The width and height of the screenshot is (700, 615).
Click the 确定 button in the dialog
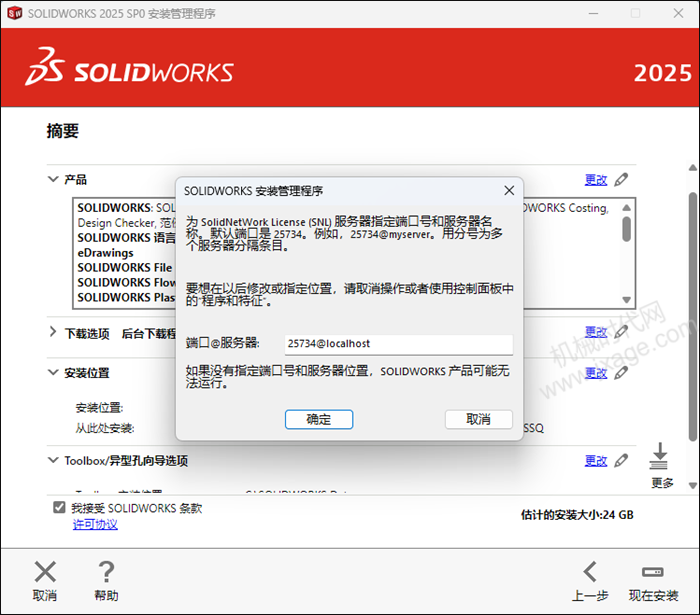(x=319, y=420)
